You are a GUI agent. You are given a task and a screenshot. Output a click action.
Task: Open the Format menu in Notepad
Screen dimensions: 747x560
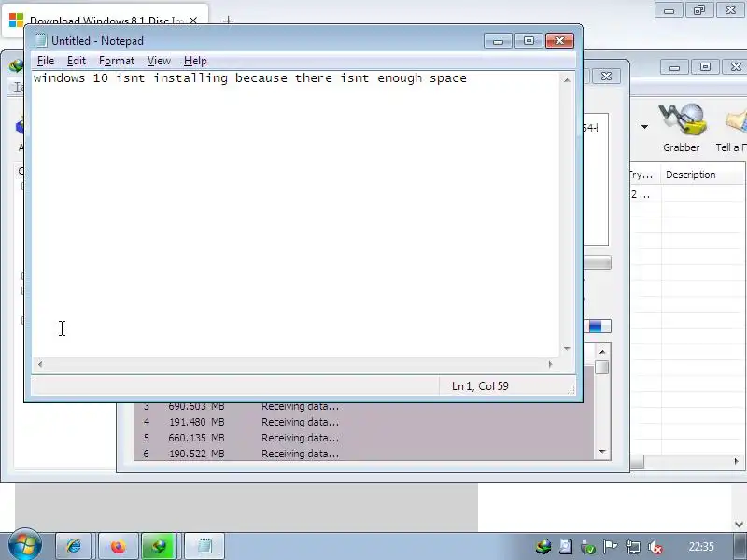pos(117,61)
